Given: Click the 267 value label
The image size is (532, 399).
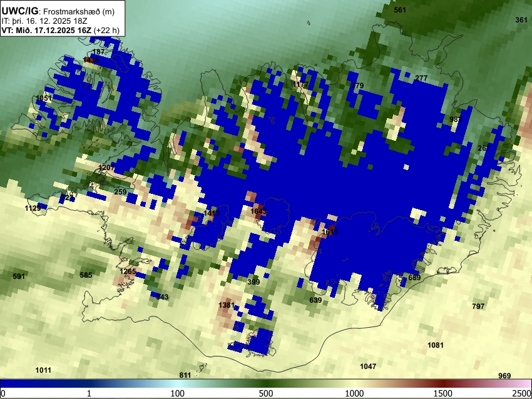Looking at the screenshot, I should (x=484, y=148).
